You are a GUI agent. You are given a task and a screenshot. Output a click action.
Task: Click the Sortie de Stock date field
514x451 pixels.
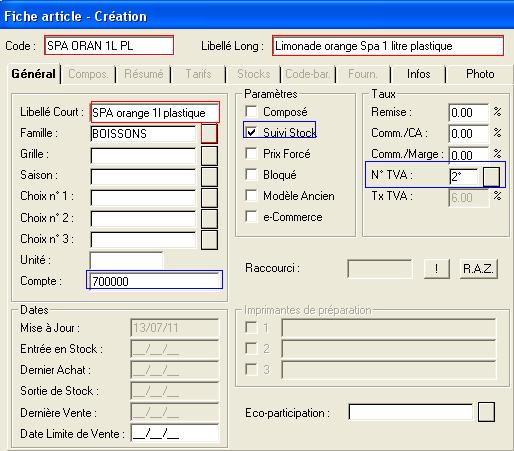(x=175, y=391)
